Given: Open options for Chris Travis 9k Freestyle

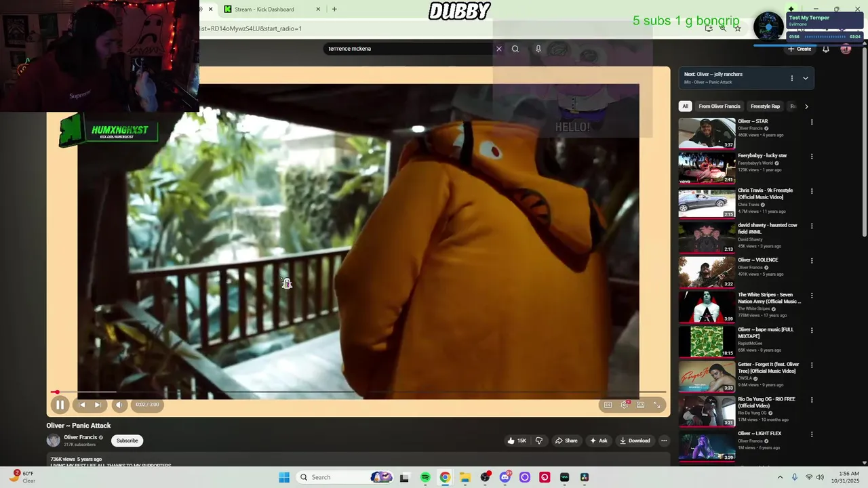Looking at the screenshot, I should 812,191.
